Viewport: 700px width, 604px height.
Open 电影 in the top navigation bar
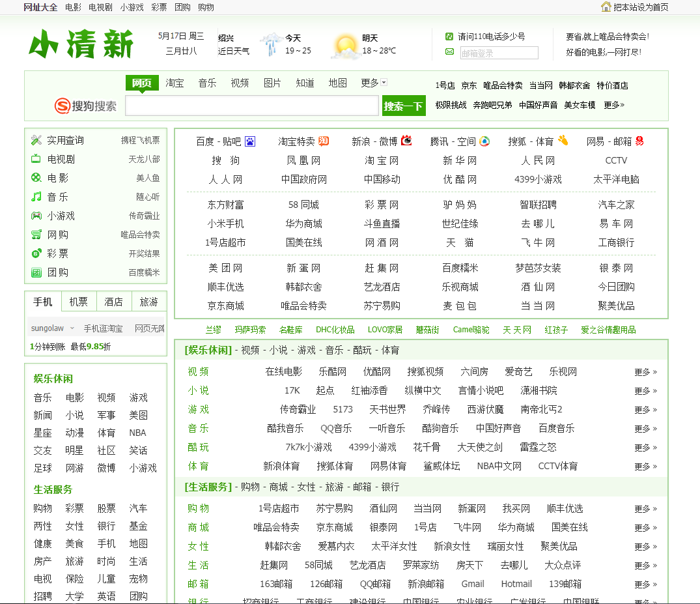[73, 7]
